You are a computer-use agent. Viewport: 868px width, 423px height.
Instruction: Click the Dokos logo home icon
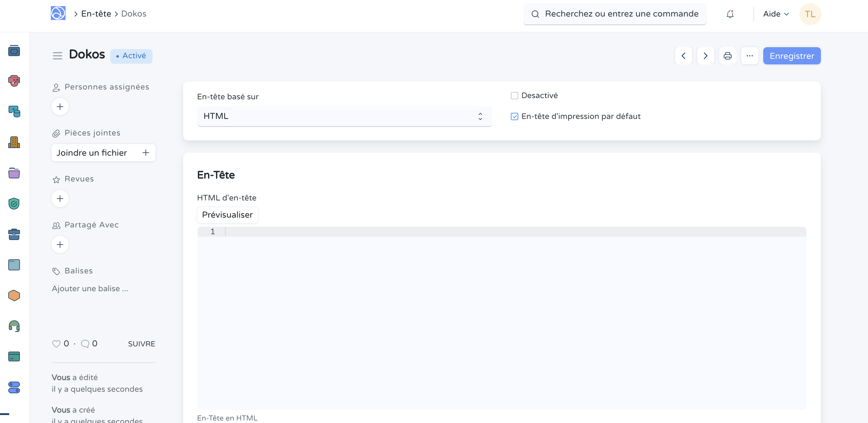pos(58,13)
